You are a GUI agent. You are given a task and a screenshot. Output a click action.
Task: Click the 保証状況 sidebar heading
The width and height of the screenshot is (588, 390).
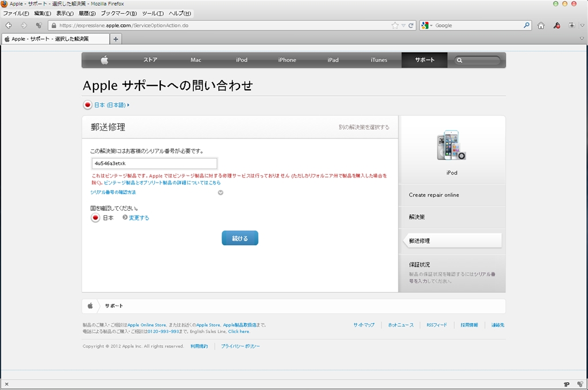[x=419, y=264]
